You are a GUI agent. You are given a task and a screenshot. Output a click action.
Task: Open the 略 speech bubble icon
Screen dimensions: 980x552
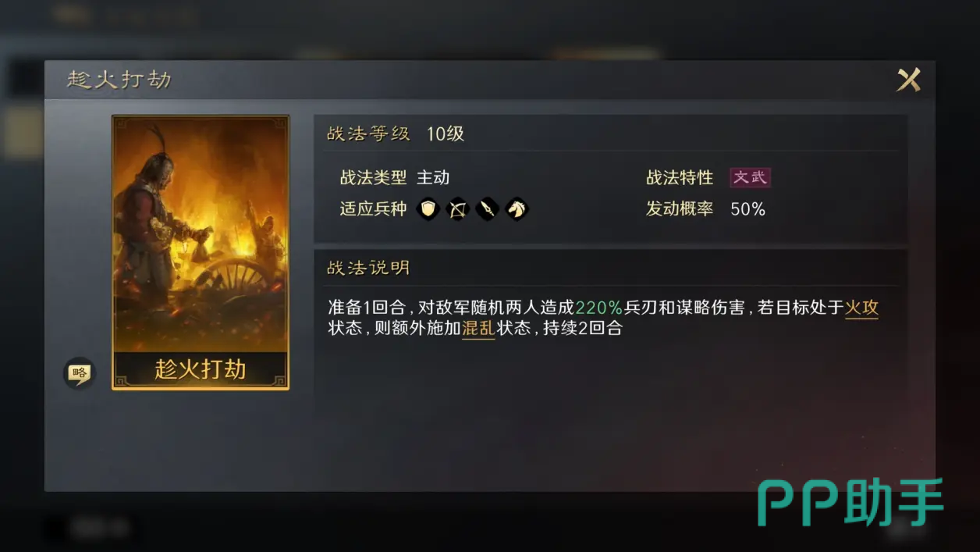pos(79,373)
